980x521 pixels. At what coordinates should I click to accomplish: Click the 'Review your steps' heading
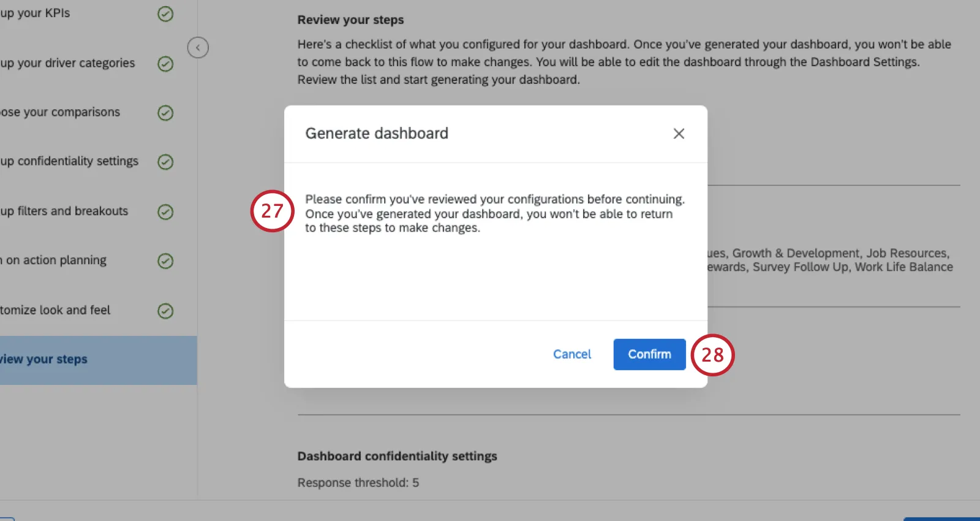coord(350,20)
